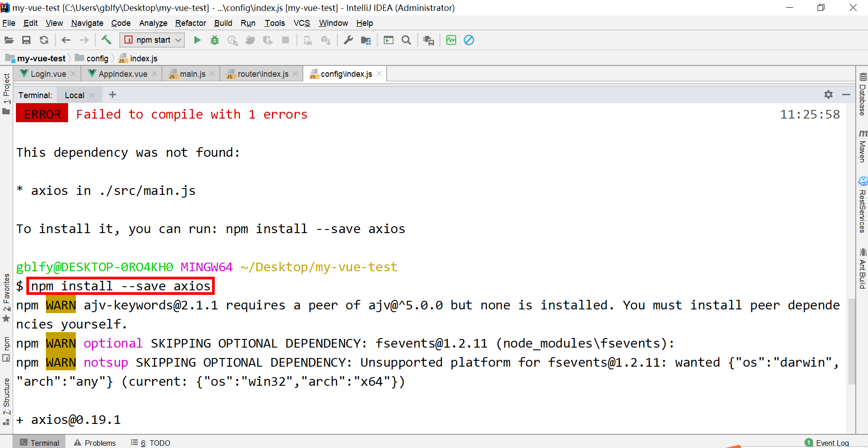Open the Event Log
868x448 pixels.
click(827, 443)
